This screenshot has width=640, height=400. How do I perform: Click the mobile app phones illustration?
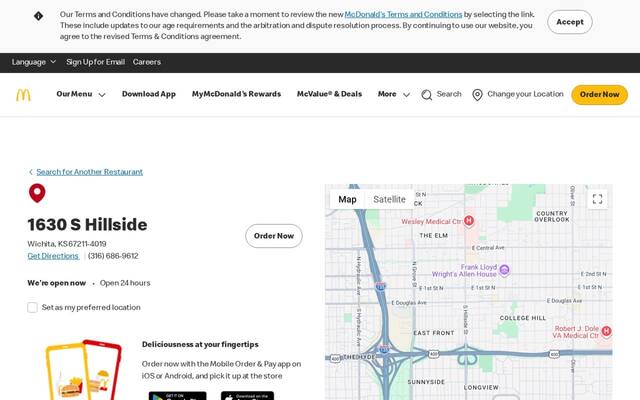[x=84, y=369]
